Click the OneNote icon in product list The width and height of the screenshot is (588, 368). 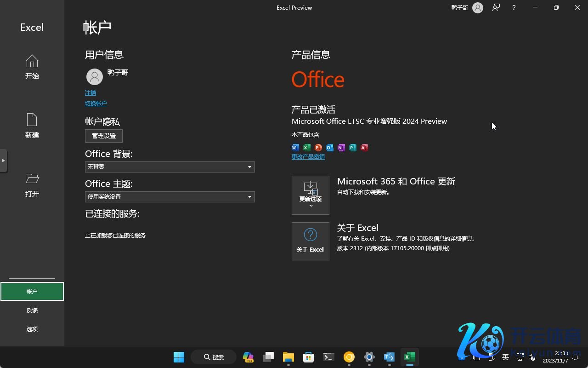341,147
